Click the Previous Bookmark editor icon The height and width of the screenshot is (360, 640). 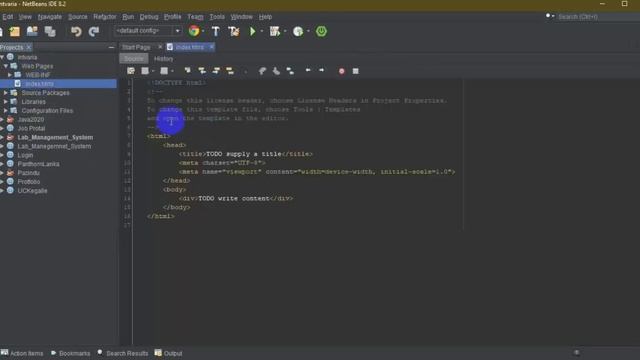point(262,71)
